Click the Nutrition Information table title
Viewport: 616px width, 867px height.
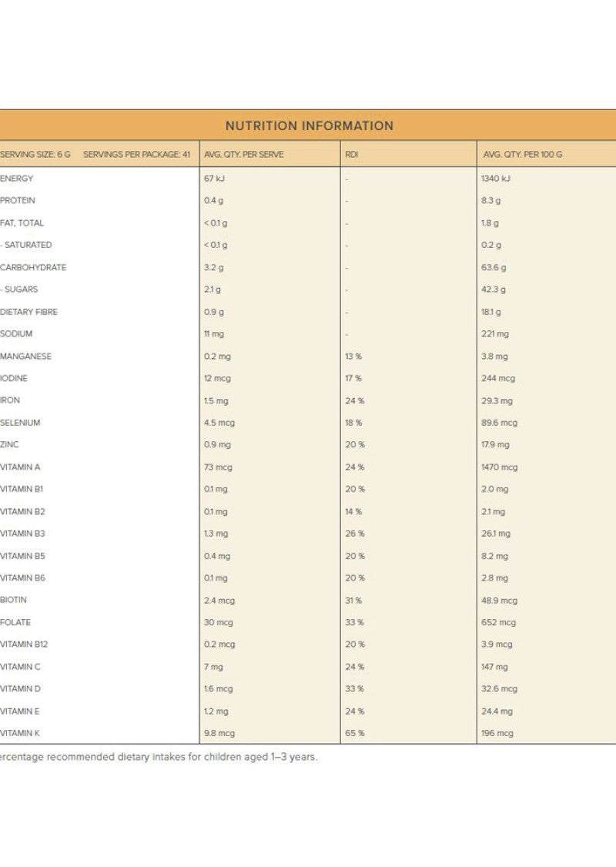(x=309, y=126)
